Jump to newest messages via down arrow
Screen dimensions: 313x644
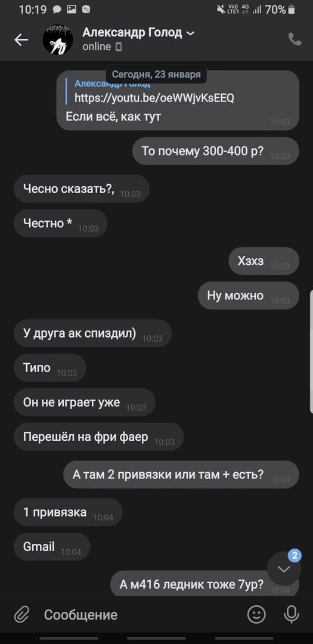284,568
